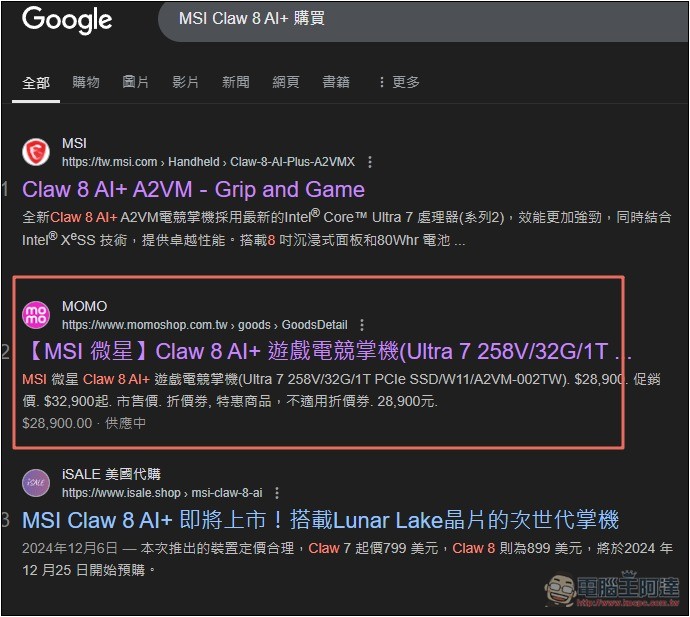Switch to the 購物 tab
Image resolution: width=690 pixels, height=617 pixels.
click(86, 82)
